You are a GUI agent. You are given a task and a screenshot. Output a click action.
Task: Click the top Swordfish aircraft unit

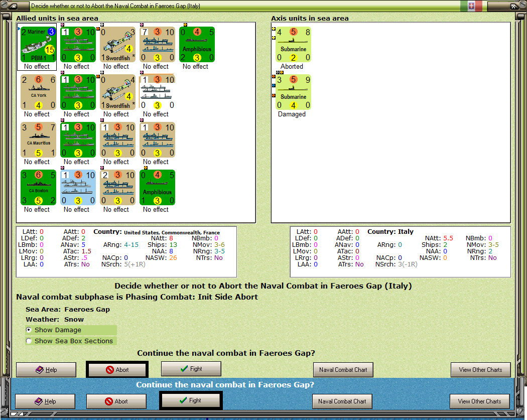pos(117,45)
